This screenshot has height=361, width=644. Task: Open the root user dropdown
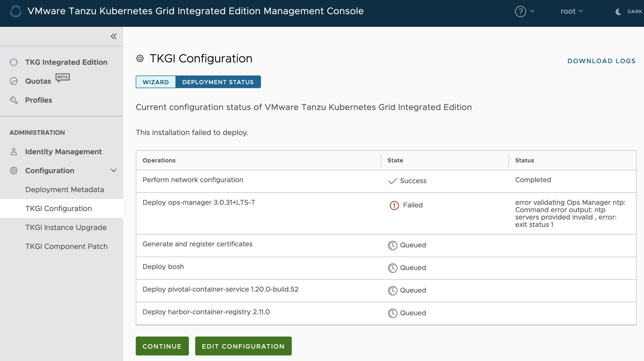click(572, 11)
